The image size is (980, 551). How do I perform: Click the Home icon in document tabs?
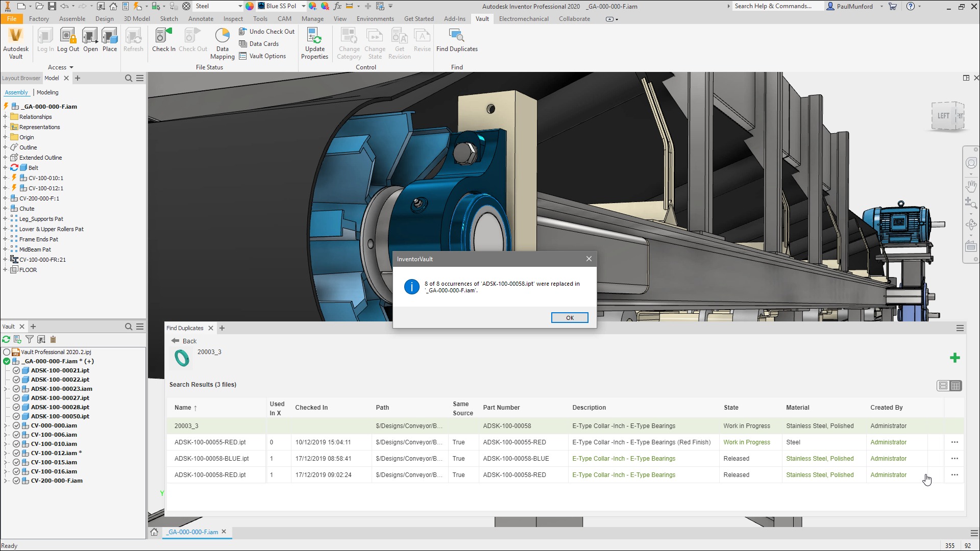(154, 532)
